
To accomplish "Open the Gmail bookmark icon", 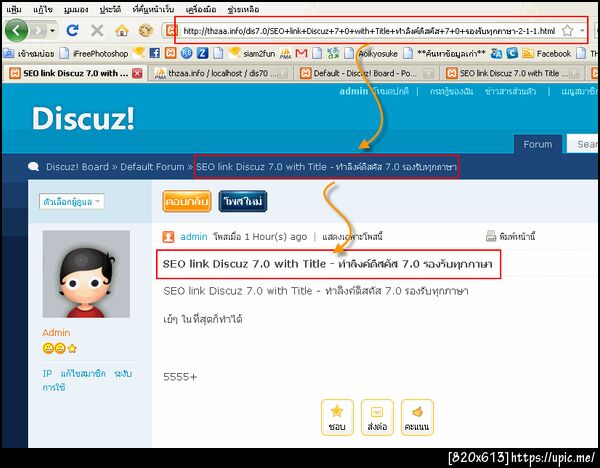I will [x=302, y=53].
